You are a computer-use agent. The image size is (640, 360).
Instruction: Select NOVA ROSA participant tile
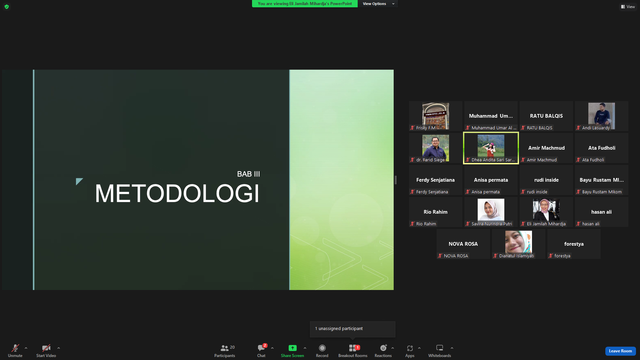(463, 244)
